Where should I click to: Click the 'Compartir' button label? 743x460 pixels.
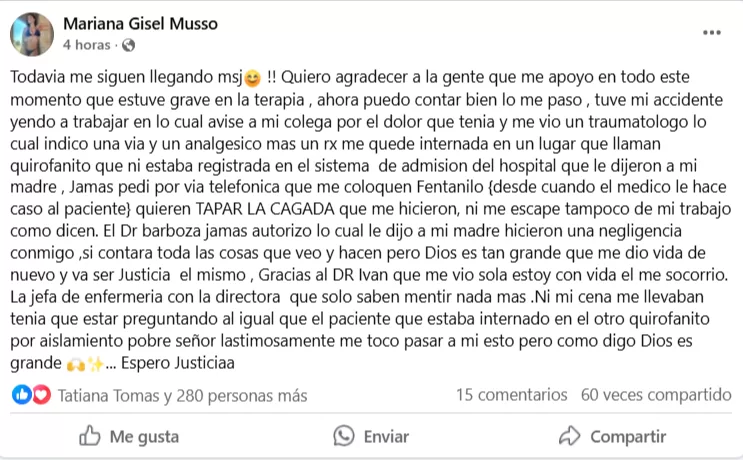pos(628,436)
